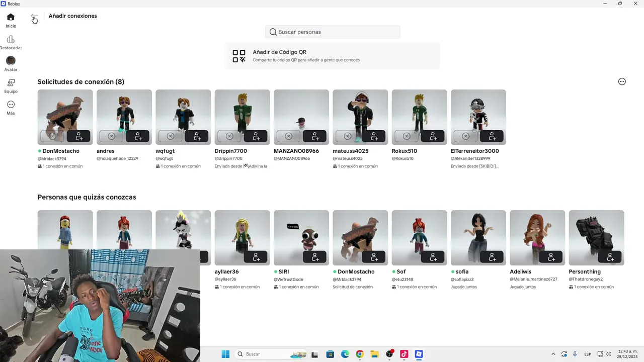The width and height of the screenshot is (644, 362).
Task: Add sofia as a connection
Action: tap(492, 257)
